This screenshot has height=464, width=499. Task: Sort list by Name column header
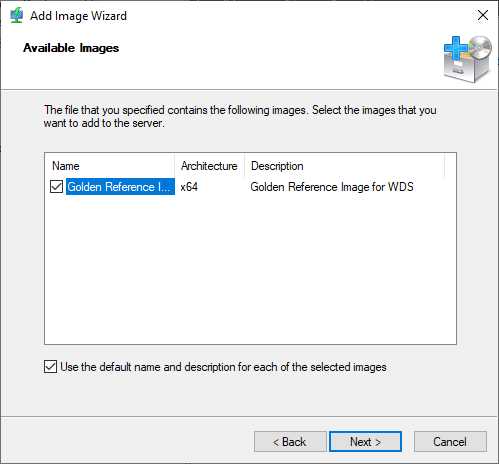click(x=110, y=166)
